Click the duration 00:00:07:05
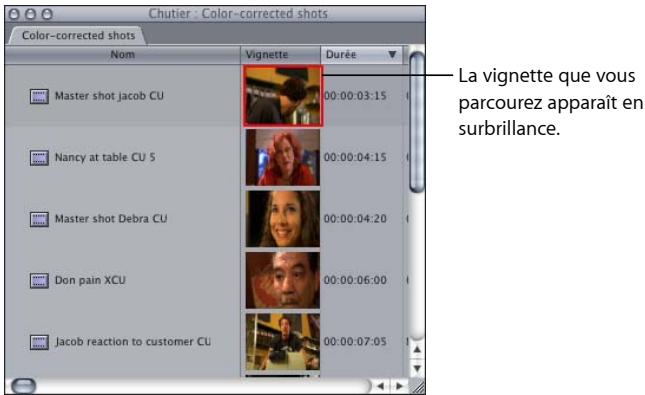Image resolution: width=645 pixels, height=395 pixels. 355,342
